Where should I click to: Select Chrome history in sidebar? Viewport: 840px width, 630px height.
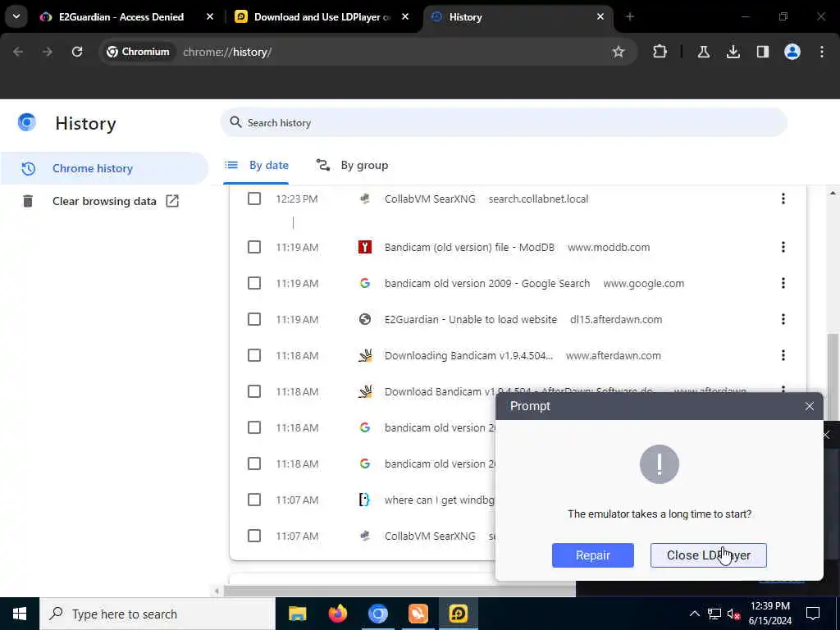[x=104, y=168]
